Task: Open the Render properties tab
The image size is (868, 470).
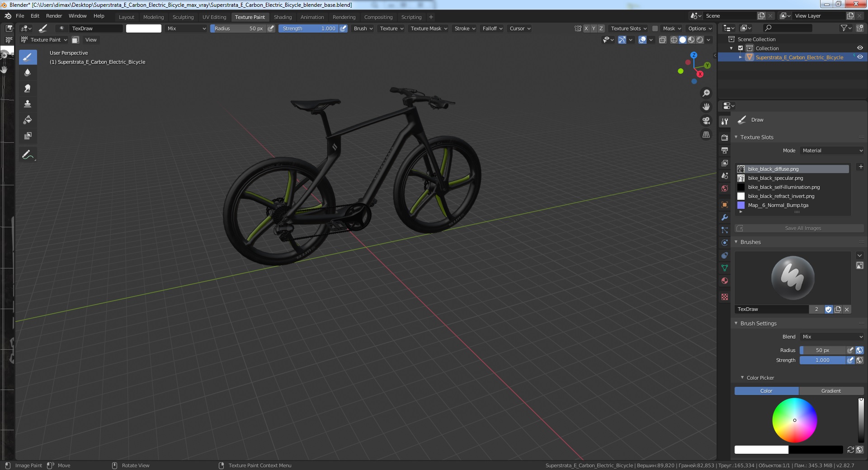Action: tap(725, 137)
